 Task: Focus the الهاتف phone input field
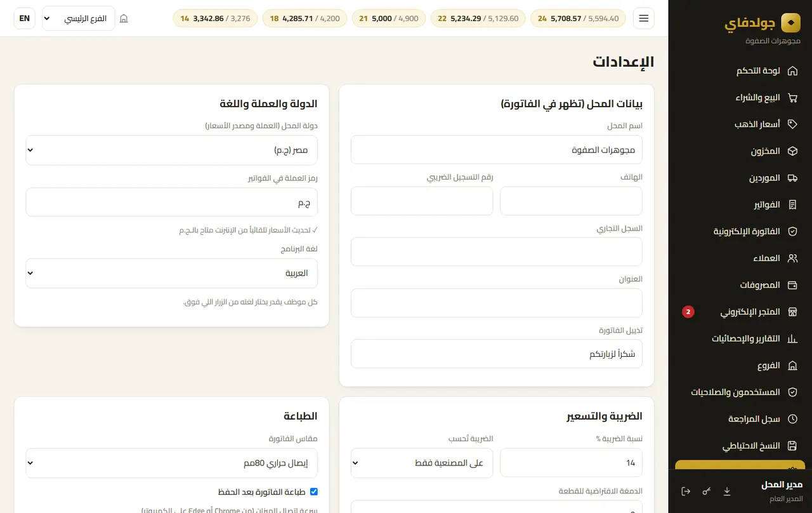click(572, 201)
